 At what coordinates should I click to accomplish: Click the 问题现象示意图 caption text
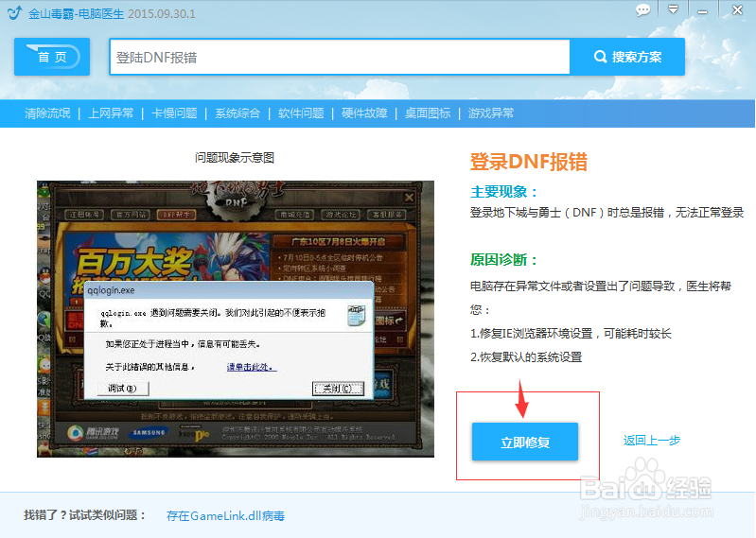pyautogui.click(x=235, y=158)
